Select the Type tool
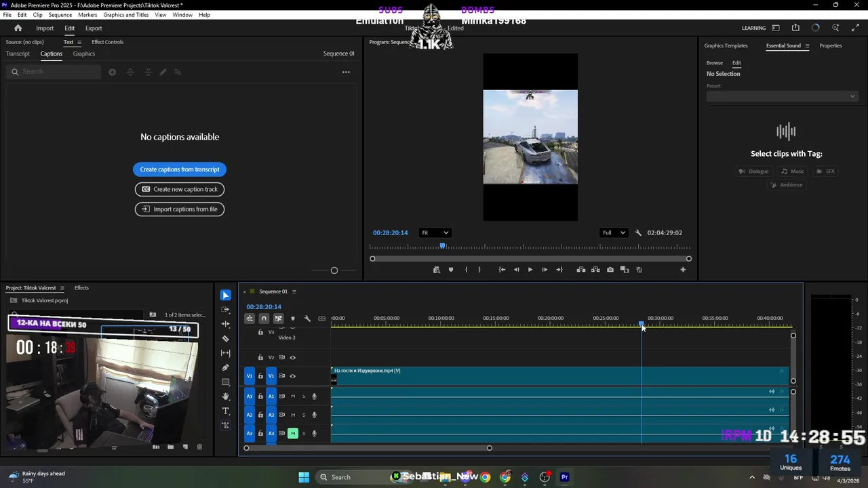 (226, 411)
